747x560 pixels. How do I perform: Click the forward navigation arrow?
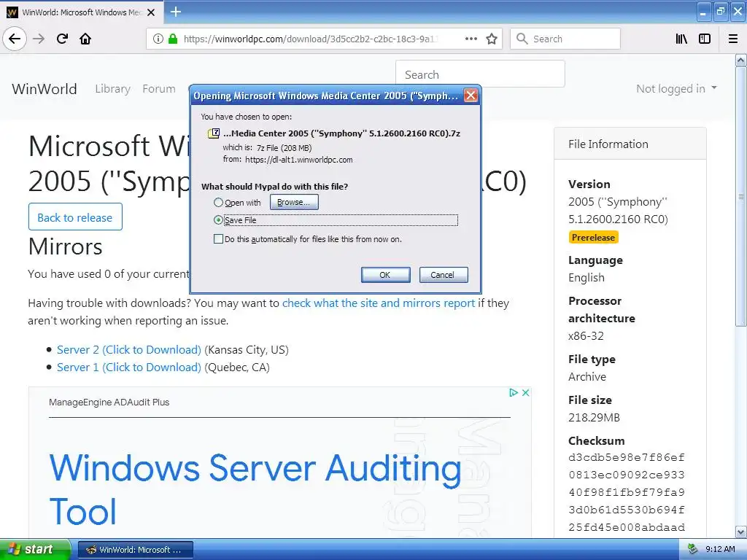point(39,39)
